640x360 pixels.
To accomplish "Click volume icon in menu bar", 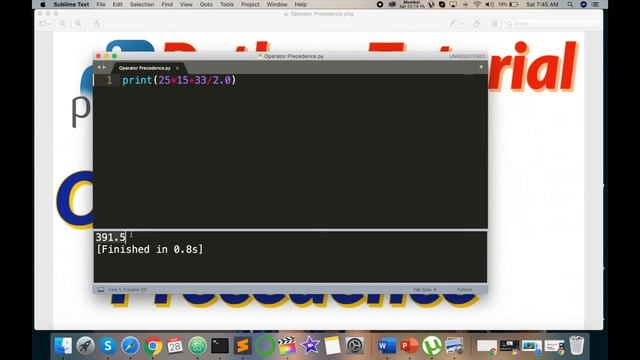I will (x=489, y=4).
